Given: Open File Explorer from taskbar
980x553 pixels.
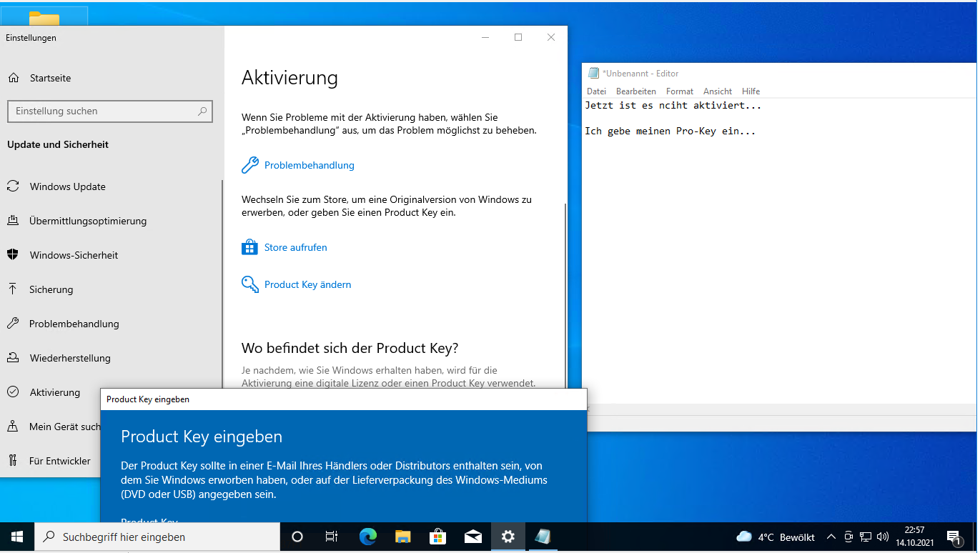Looking at the screenshot, I should click(x=403, y=537).
